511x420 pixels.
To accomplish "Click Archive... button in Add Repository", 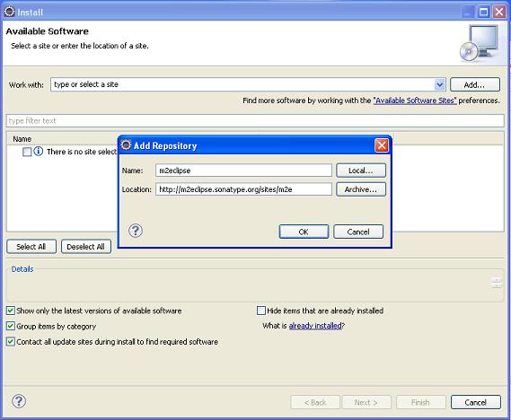I will tap(361, 189).
